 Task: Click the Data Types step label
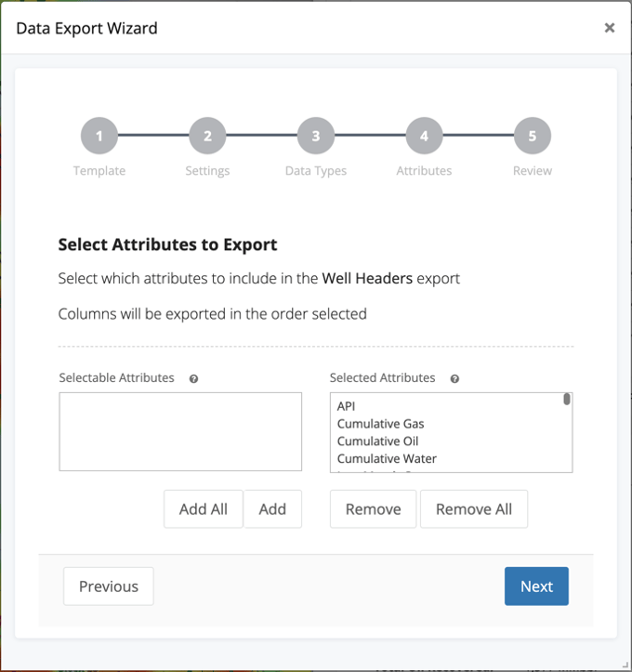[x=316, y=171]
